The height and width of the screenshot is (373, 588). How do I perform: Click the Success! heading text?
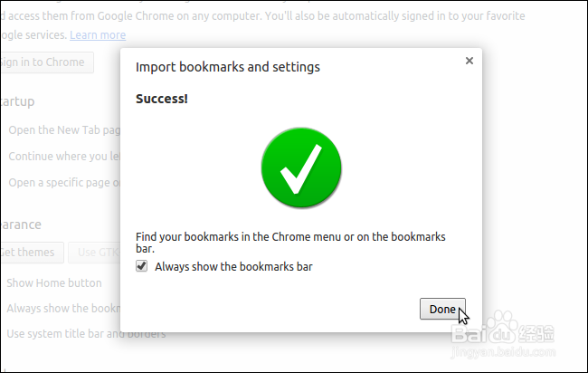coord(162,98)
